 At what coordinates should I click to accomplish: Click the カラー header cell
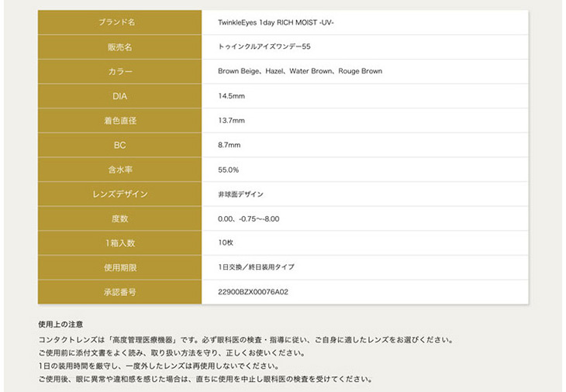[119, 71]
